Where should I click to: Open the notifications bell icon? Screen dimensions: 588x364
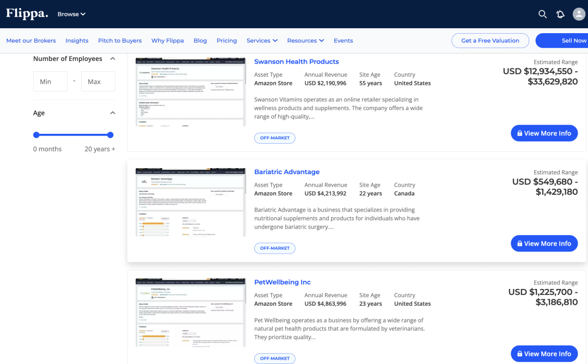(560, 14)
